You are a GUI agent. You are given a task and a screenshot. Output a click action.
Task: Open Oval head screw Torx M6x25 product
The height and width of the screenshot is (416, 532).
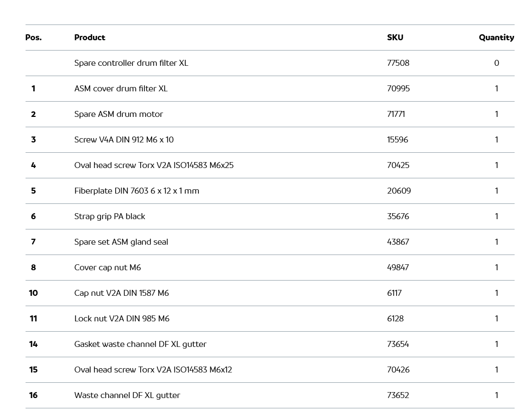pyautogui.click(x=154, y=165)
